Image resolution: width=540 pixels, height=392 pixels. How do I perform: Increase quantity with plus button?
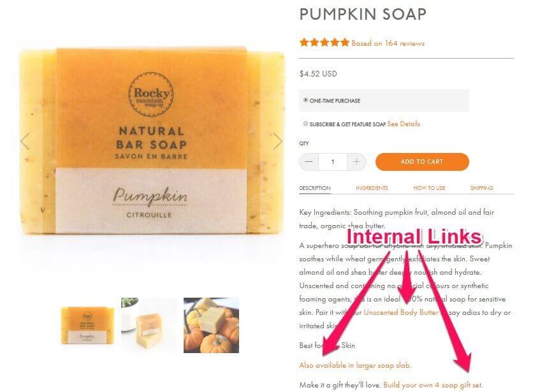356,162
